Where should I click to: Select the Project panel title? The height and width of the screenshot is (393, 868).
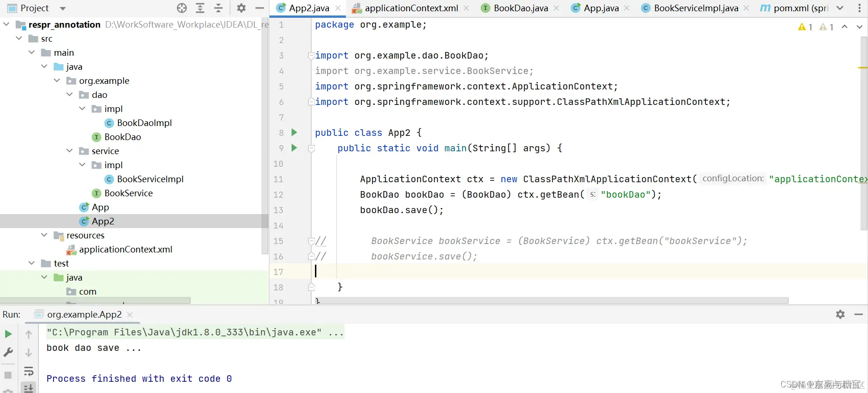pyautogui.click(x=35, y=8)
